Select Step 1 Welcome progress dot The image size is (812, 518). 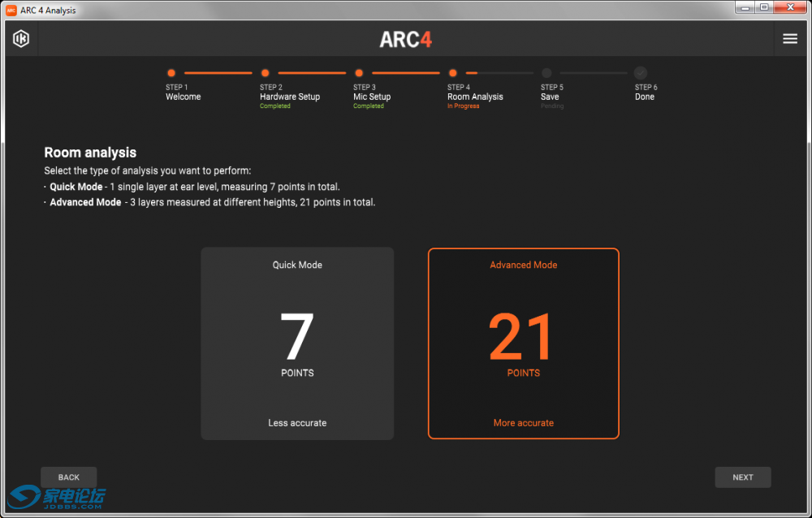pyautogui.click(x=171, y=73)
